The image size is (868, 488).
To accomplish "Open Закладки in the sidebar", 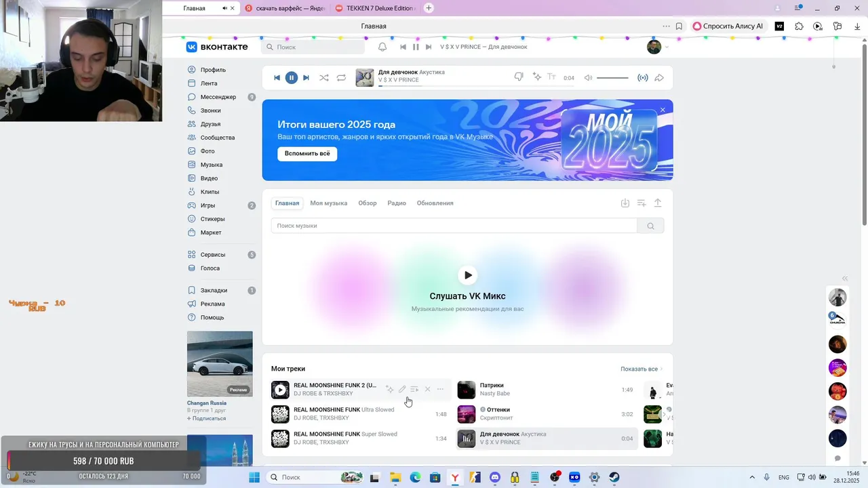I will (x=214, y=290).
